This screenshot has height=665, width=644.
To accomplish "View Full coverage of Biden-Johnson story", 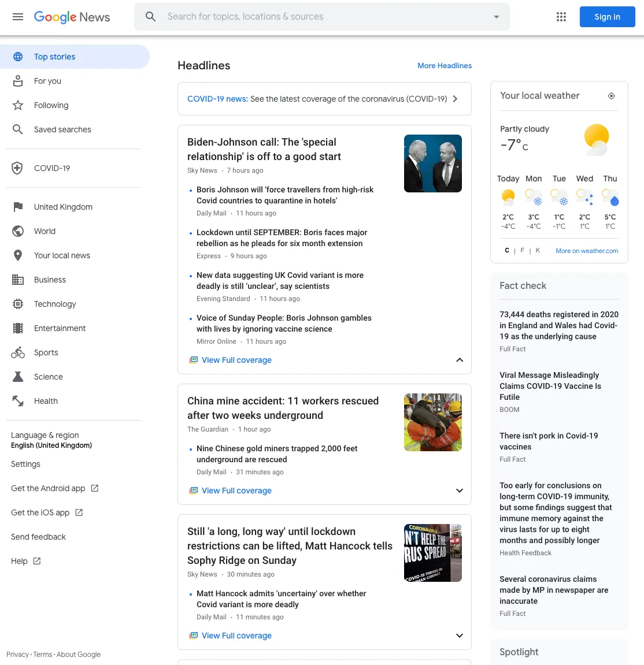I will click(236, 360).
